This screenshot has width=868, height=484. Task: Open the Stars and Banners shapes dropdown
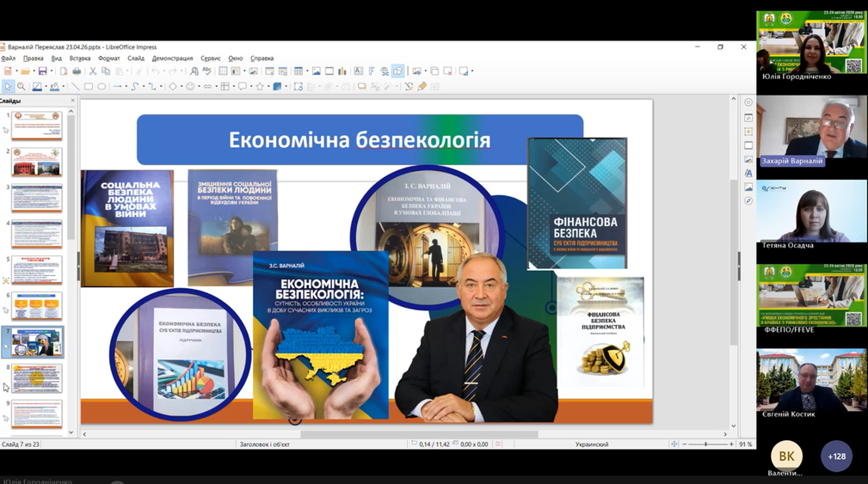pyautogui.click(x=268, y=87)
